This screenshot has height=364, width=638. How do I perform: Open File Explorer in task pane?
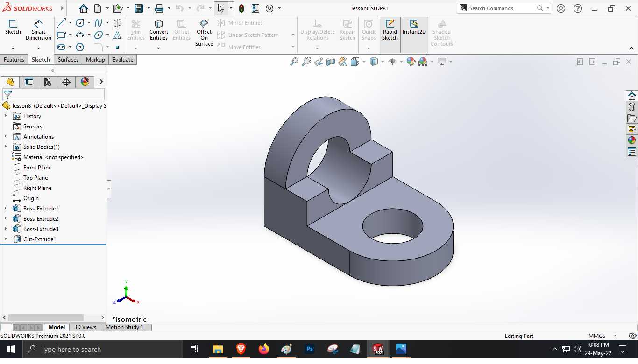coord(632,118)
